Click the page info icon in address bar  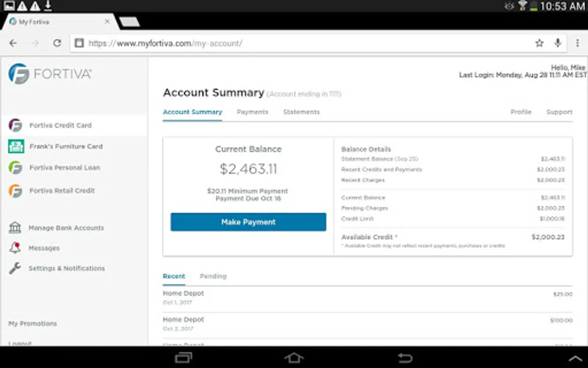click(x=79, y=43)
